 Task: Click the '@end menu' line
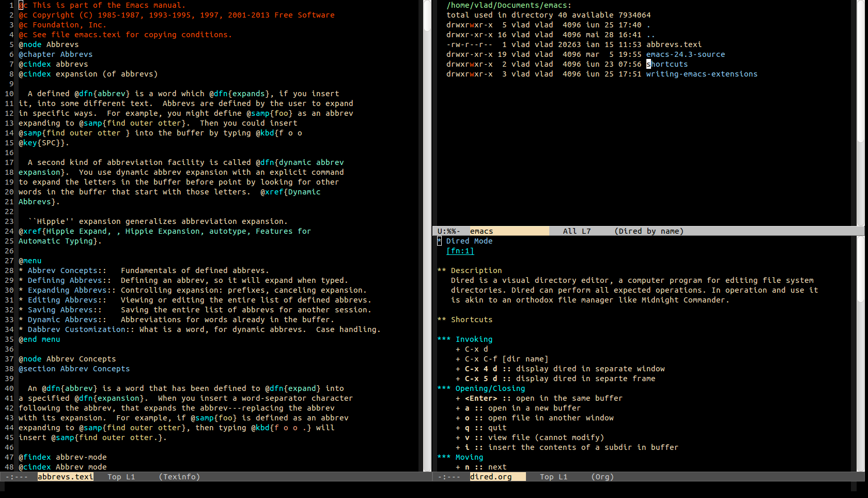(39, 339)
